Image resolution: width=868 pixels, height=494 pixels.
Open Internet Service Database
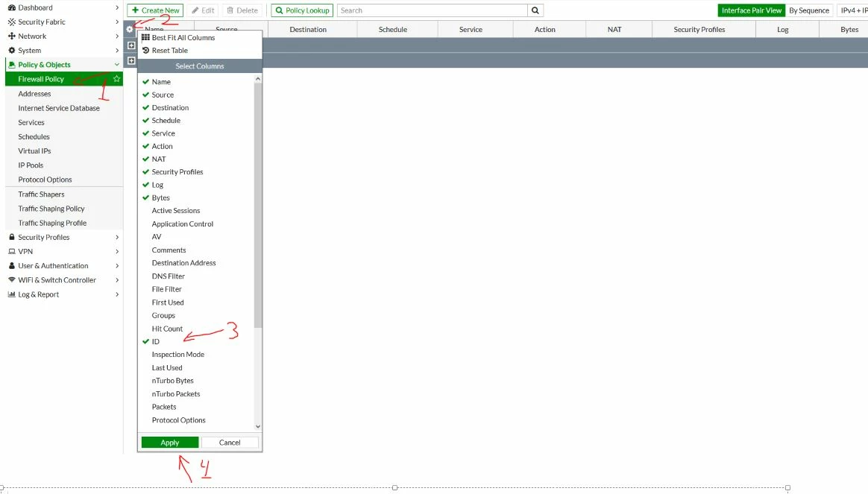tap(59, 109)
